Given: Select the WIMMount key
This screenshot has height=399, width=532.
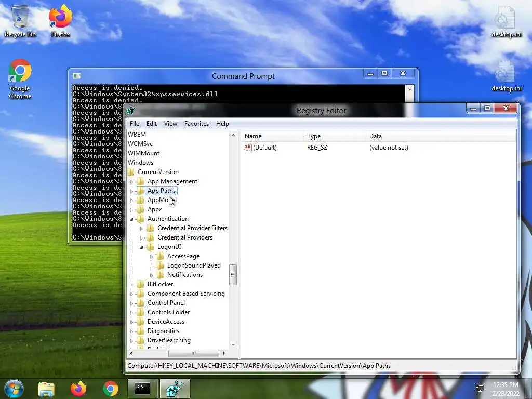Looking at the screenshot, I should coord(143,153).
